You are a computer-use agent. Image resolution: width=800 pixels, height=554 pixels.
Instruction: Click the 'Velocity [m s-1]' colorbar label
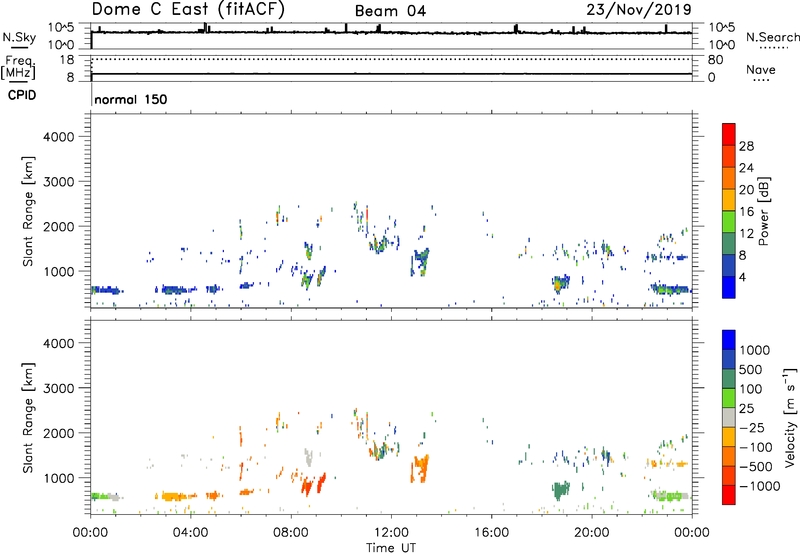[x=790, y=417]
